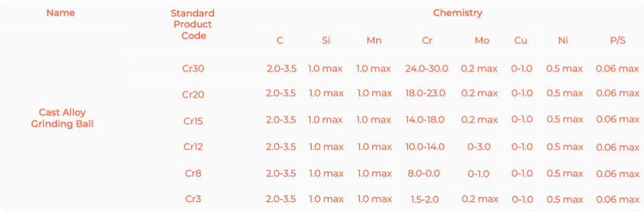Click the Name column header
This screenshot has height=212, width=644.
(x=60, y=13)
